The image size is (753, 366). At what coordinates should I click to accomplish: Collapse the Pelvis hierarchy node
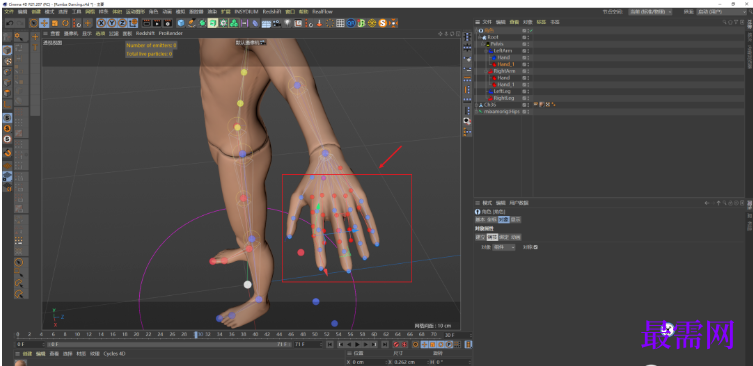(483, 44)
